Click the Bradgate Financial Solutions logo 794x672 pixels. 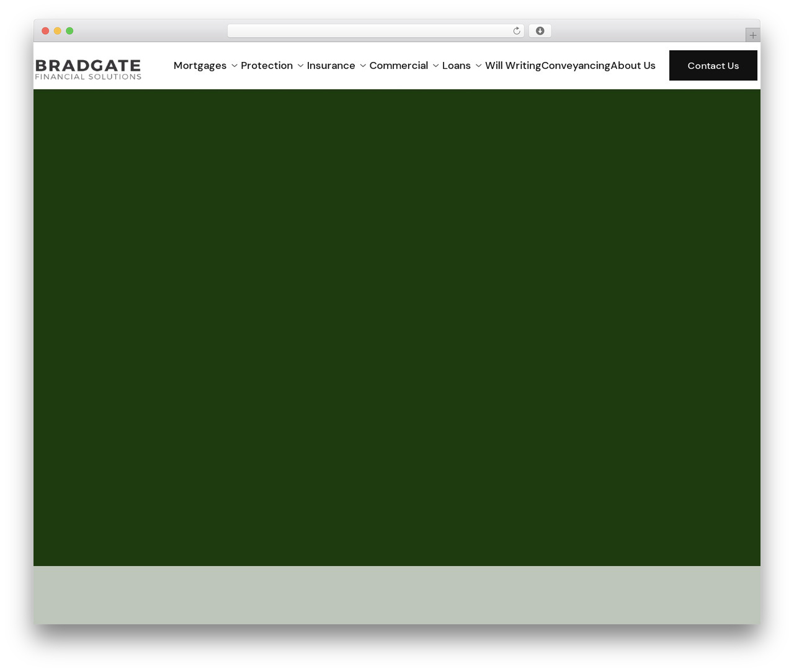coord(88,69)
